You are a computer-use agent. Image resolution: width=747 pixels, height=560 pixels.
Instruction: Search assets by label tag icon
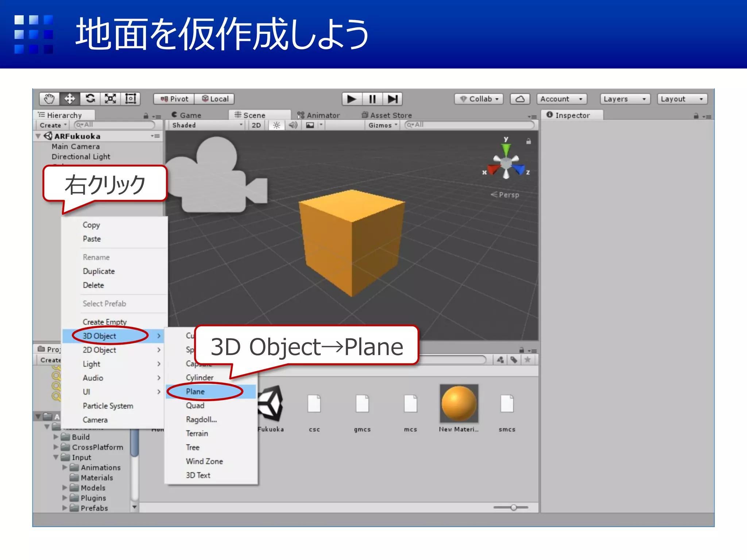pyautogui.click(x=514, y=360)
